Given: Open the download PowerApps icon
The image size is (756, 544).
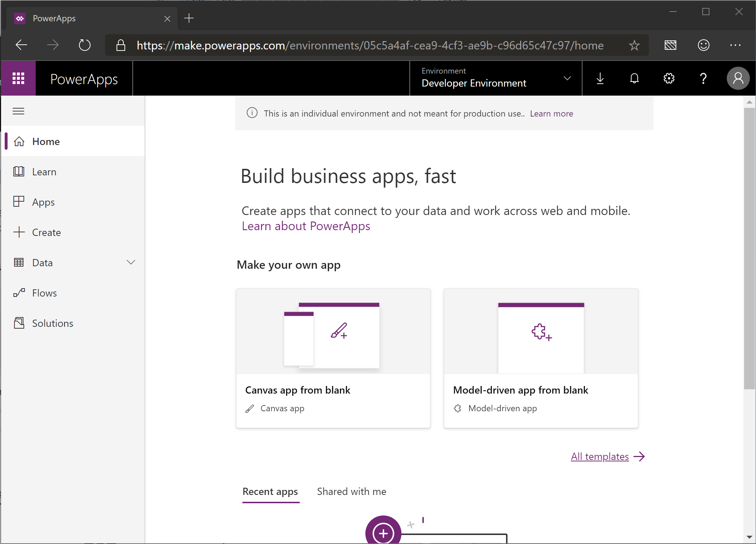Looking at the screenshot, I should pos(600,78).
